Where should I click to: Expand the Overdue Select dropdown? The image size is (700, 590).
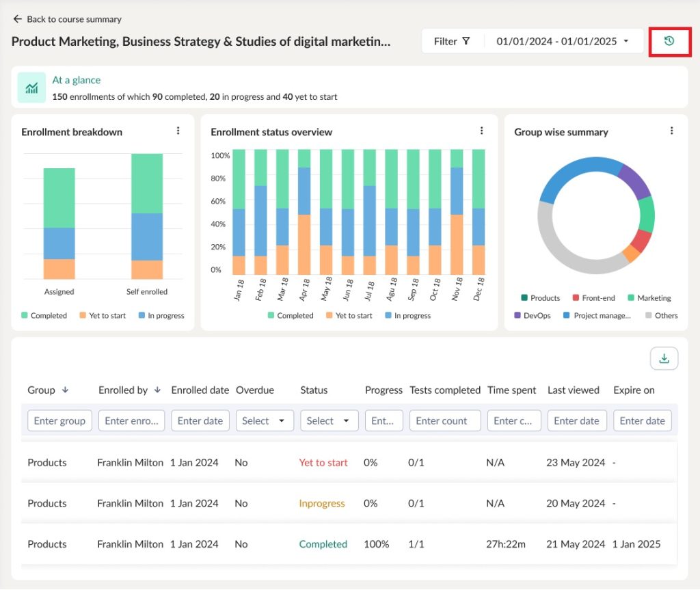click(265, 420)
